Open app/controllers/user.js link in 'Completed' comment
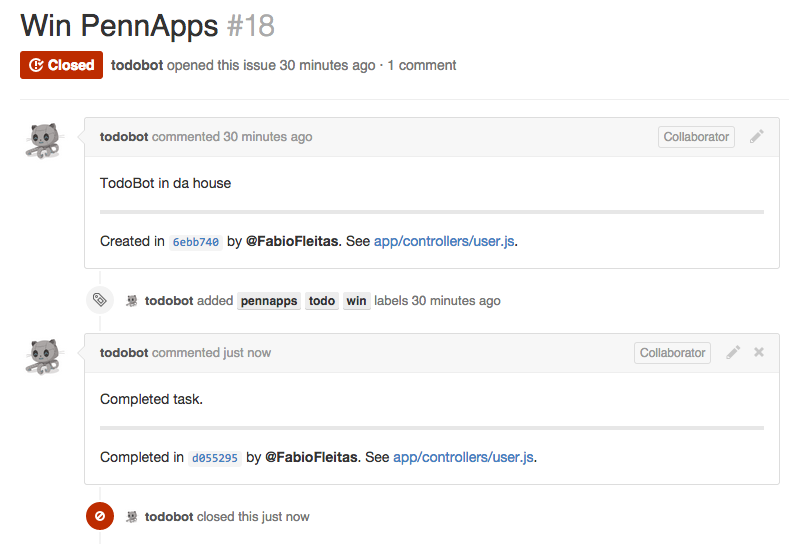The width and height of the screenshot is (789, 544). 463,457
